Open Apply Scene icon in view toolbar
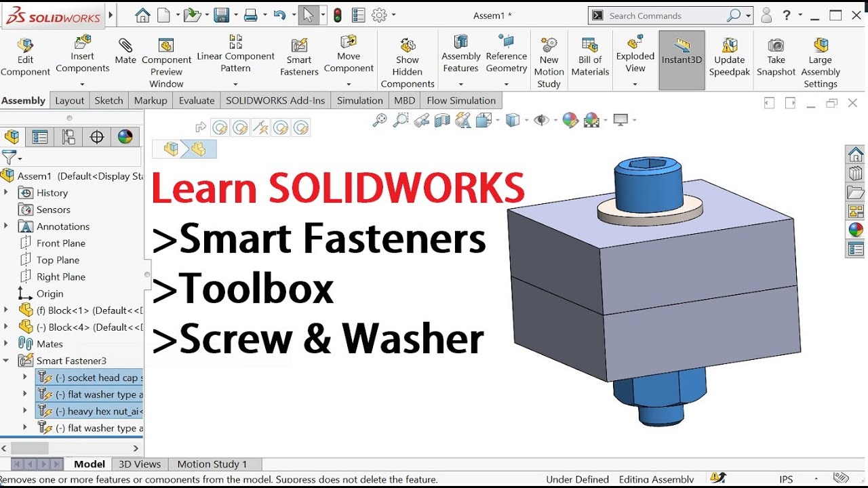The image size is (868, 488). 592,121
